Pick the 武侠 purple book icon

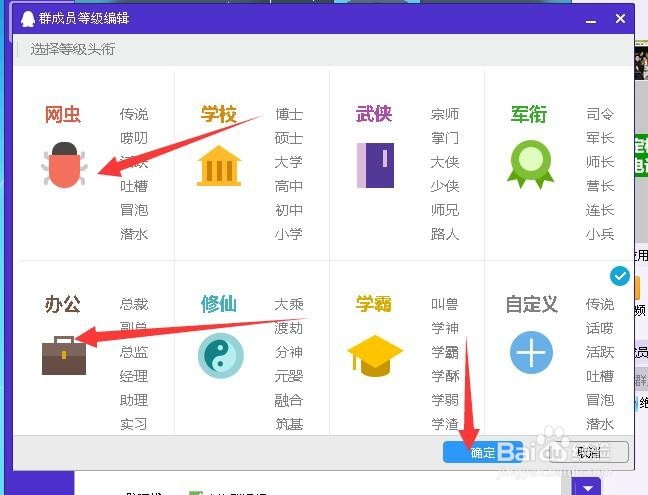375,165
